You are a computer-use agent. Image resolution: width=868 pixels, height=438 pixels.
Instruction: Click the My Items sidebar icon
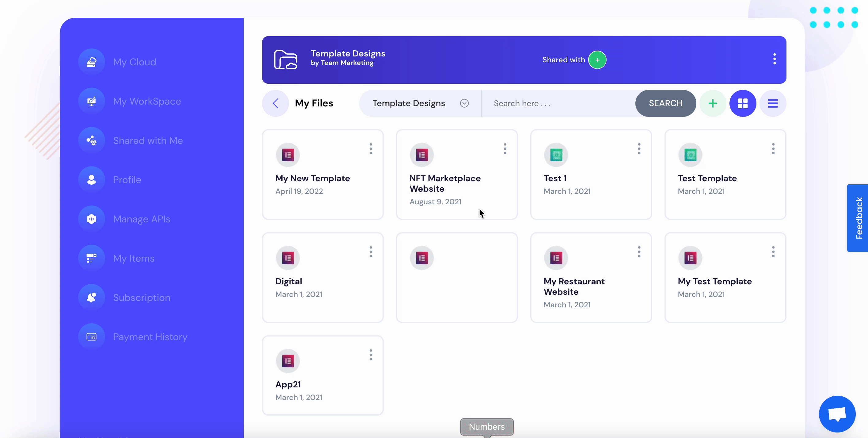tap(91, 258)
